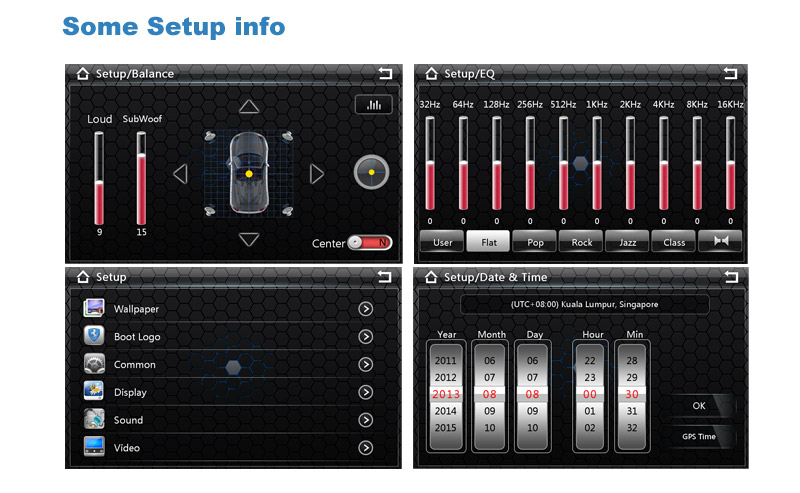Expand the Common settings chevron

pyautogui.click(x=366, y=365)
